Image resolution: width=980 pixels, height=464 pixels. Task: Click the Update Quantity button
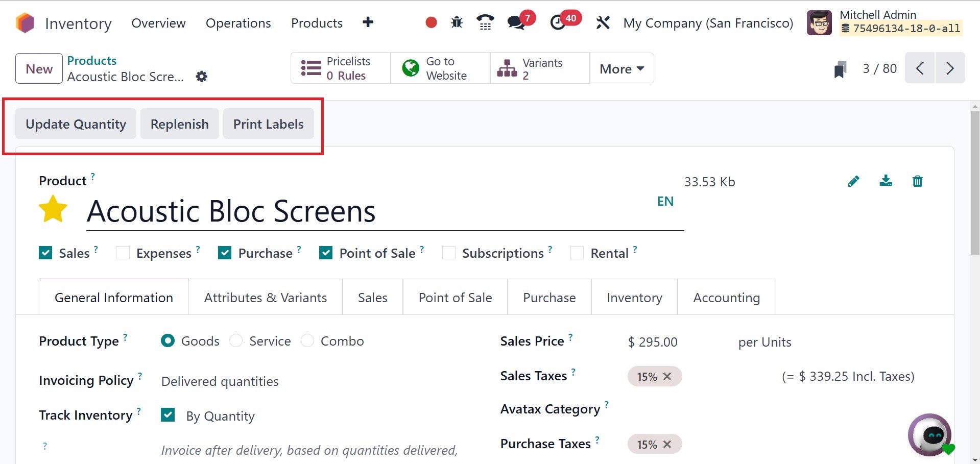76,124
